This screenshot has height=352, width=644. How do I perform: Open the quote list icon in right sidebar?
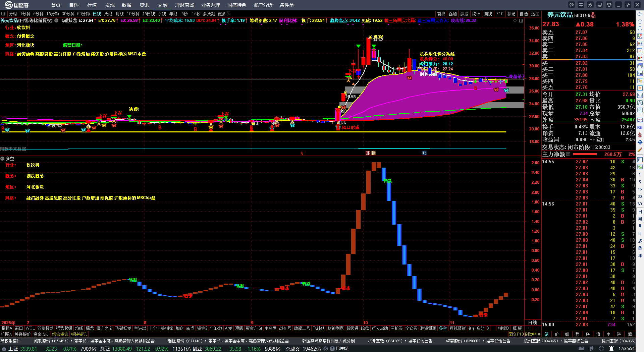(640, 36)
